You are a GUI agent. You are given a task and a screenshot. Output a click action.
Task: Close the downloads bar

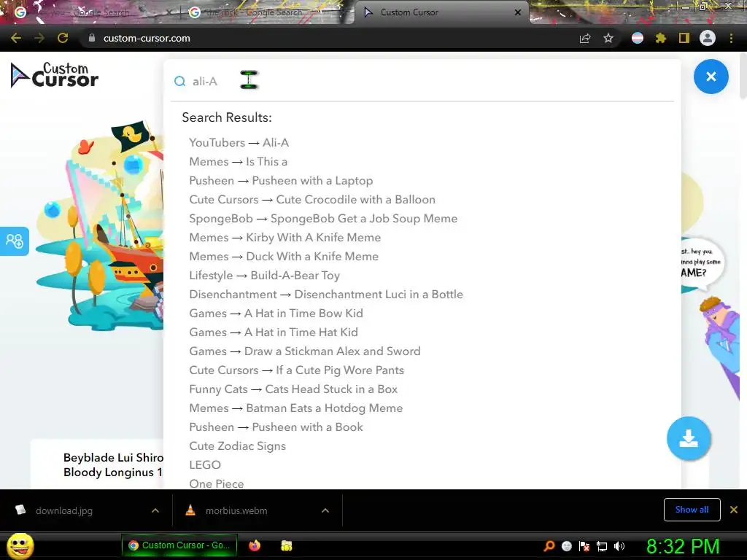click(734, 510)
